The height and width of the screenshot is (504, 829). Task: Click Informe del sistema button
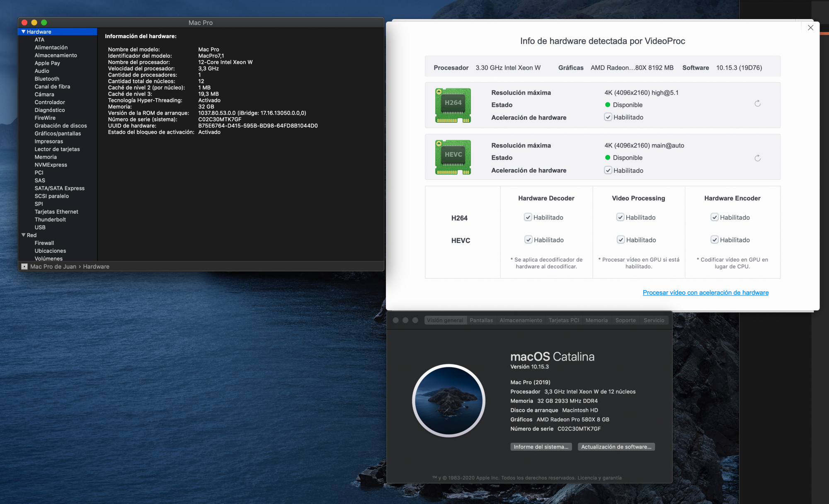coord(541,447)
